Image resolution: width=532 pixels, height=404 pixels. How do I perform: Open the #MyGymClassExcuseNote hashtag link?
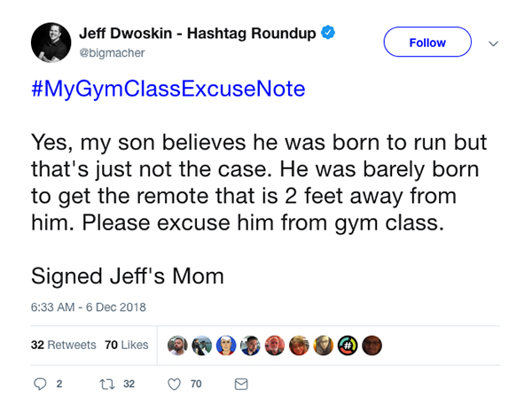click(x=168, y=89)
